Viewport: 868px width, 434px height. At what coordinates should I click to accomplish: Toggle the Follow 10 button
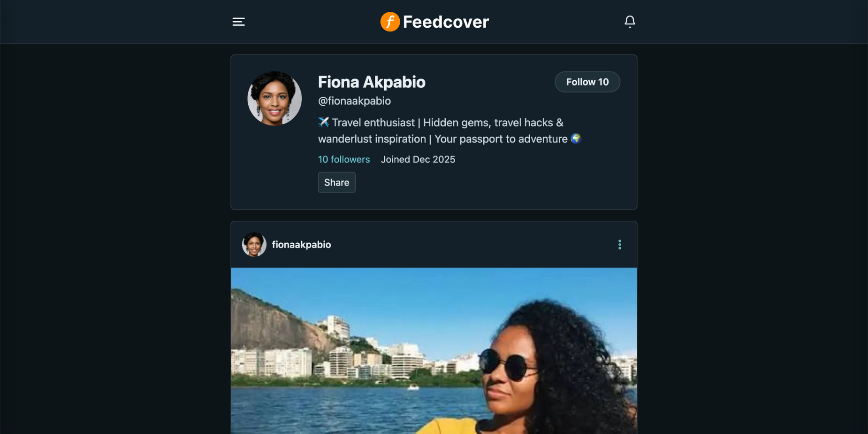point(587,82)
